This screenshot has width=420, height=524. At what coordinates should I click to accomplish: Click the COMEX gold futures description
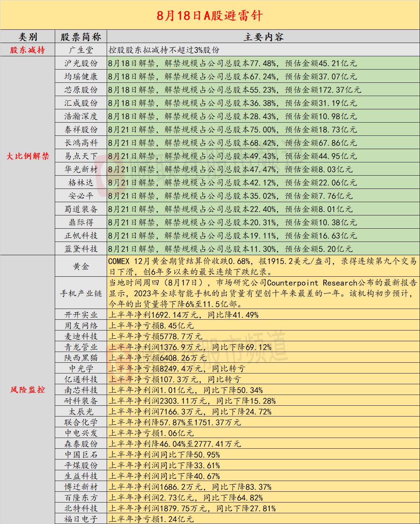tap(263, 266)
